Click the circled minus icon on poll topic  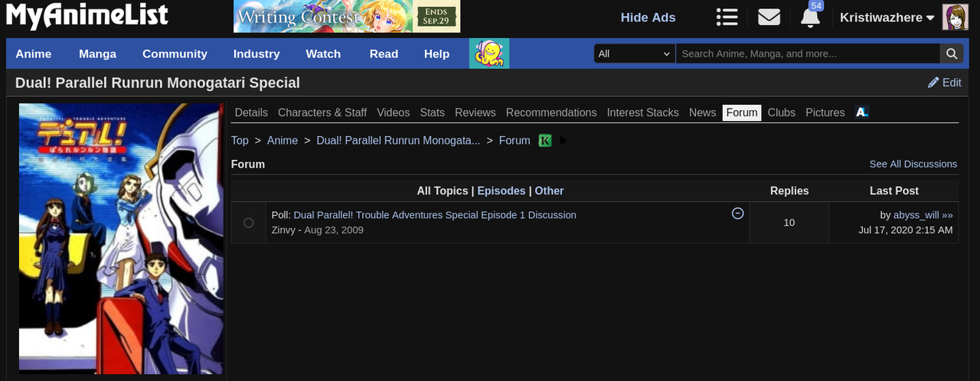click(738, 213)
